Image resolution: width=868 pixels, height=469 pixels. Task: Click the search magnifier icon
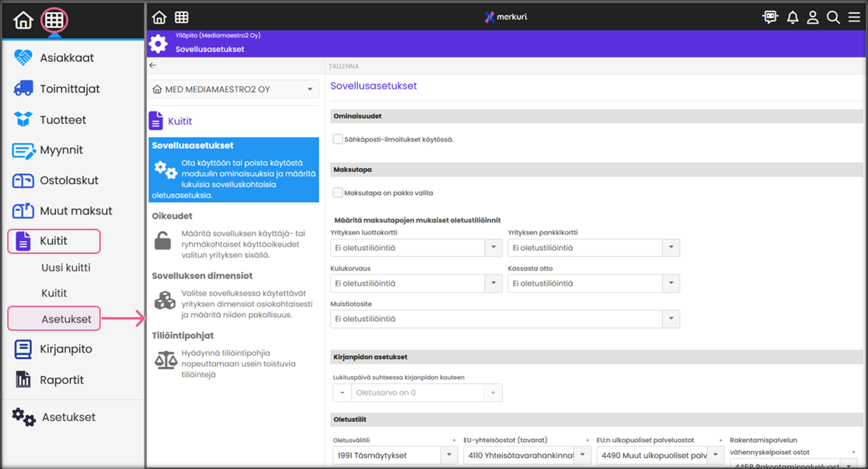[833, 17]
